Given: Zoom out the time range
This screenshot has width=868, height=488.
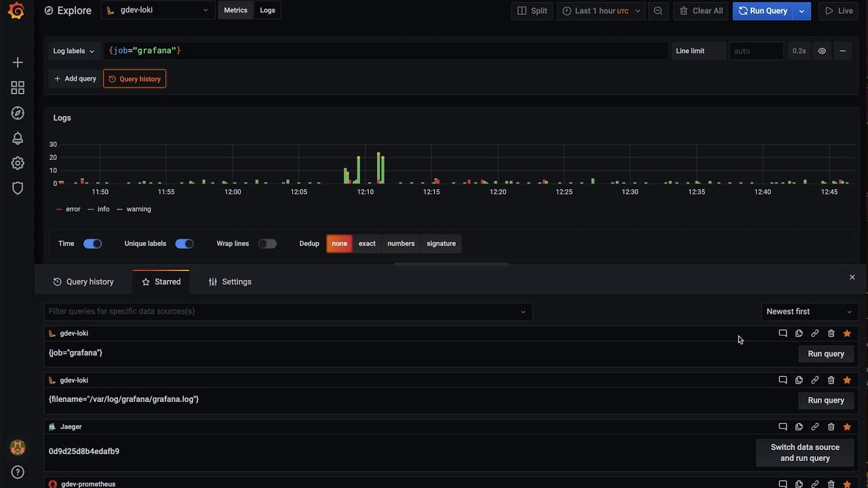Looking at the screenshot, I should coord(658,11).
